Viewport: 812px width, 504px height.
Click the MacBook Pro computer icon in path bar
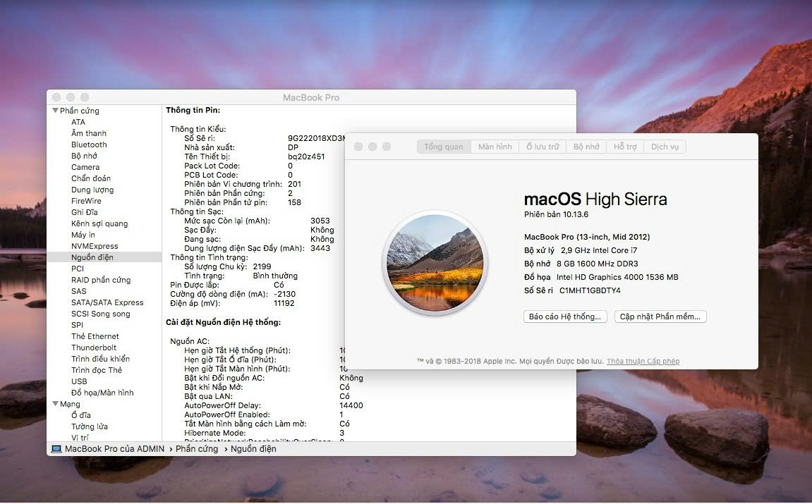[x=56, y=449]
